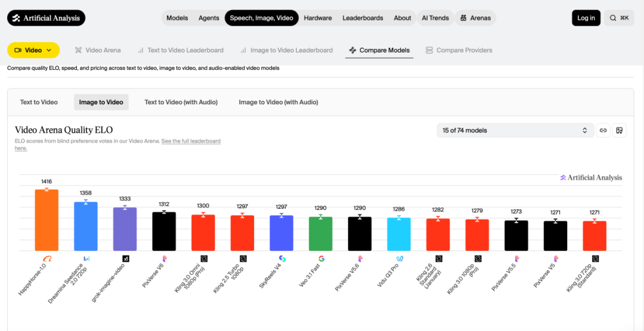Open the 15 of 74 models selector
The image size is (644, 331).
point(515,131)
